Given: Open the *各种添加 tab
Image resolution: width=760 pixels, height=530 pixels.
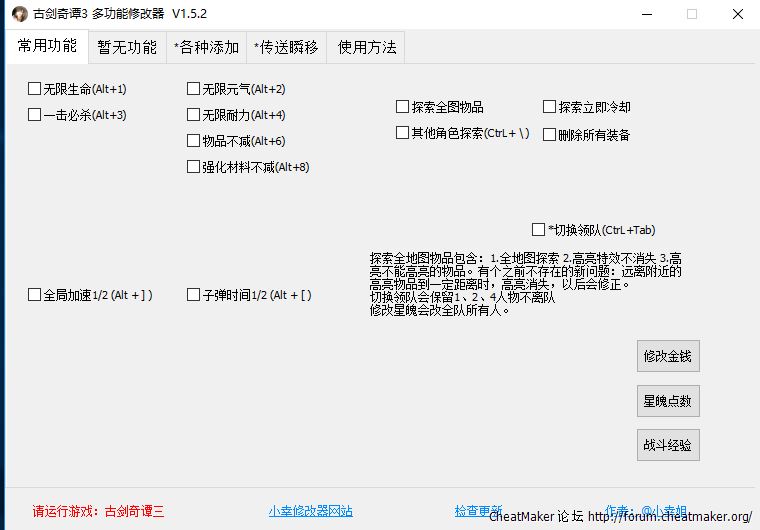Looking at the screenshot, I should (x=206, y=47).
